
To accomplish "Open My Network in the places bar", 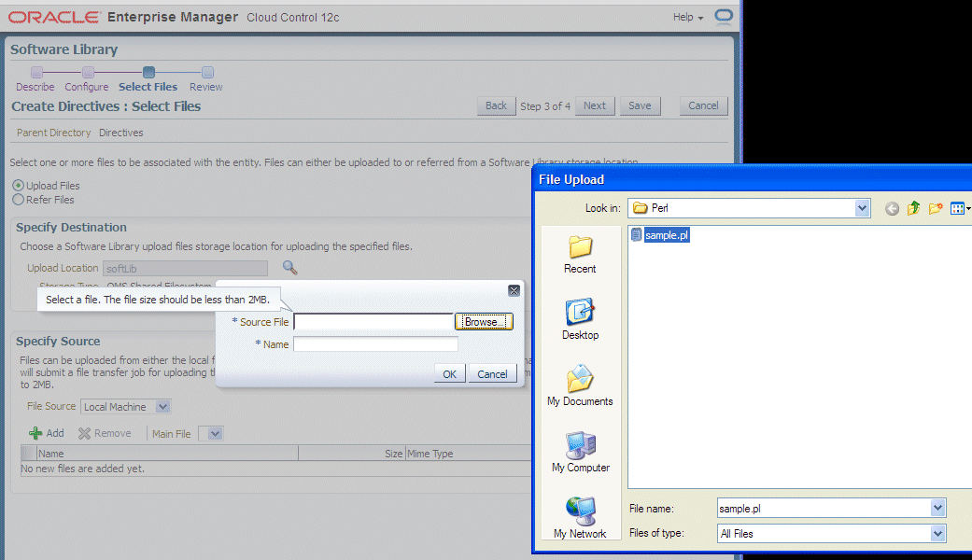I will [x=580, y=518].
